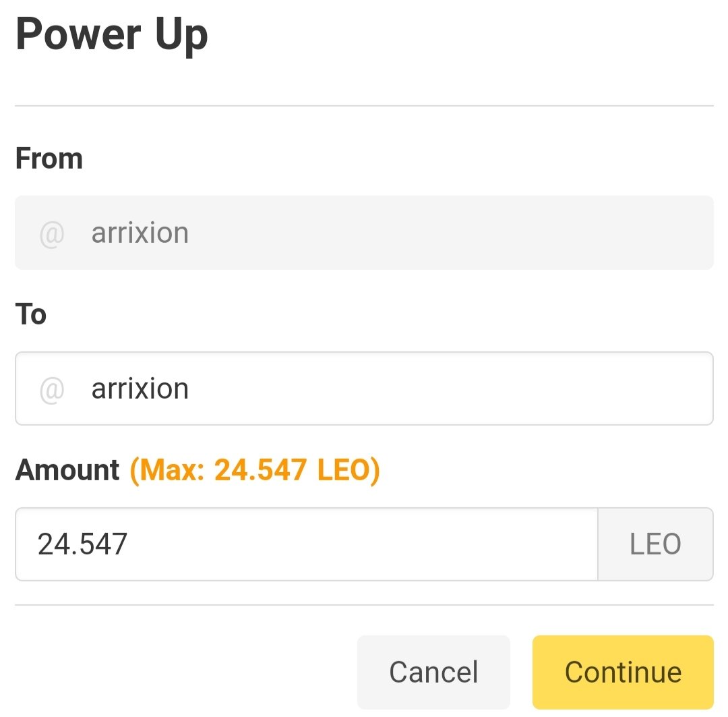Click the word Up in the title
The height and width of the screenshot is (717, 728).
[172, 35]
